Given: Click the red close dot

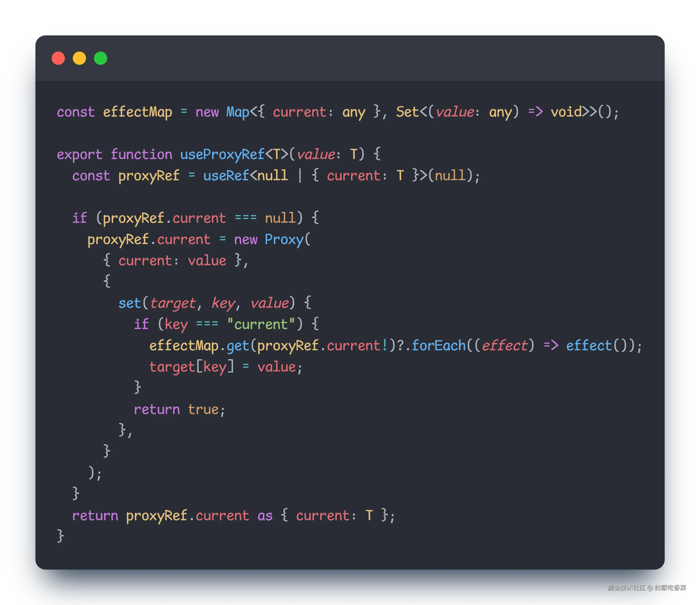Looking at the screenshot, I should coord(58,58).
